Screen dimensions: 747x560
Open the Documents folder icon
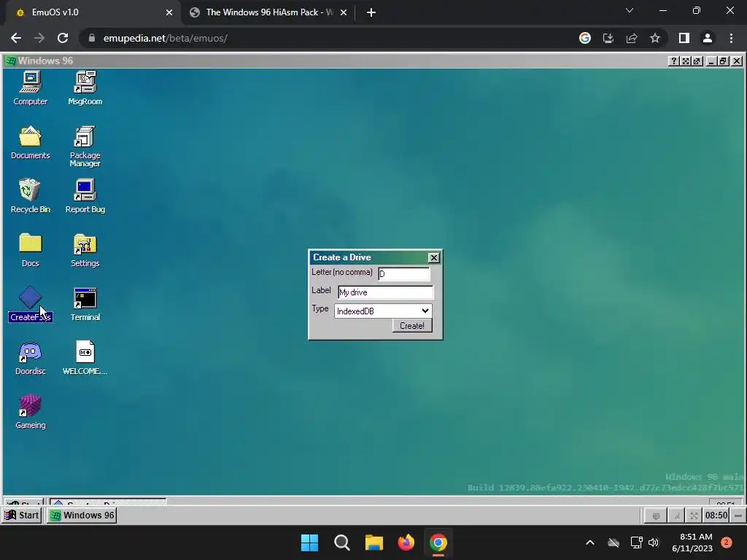(31, 142)
